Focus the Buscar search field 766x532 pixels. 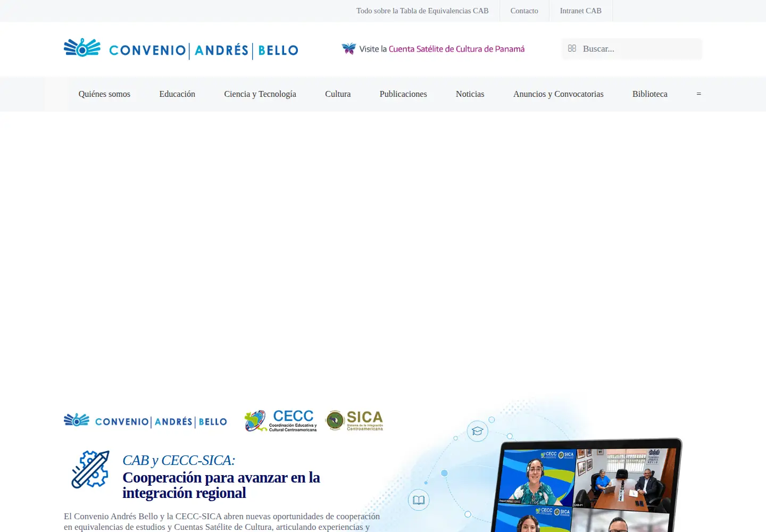[632, 49]
